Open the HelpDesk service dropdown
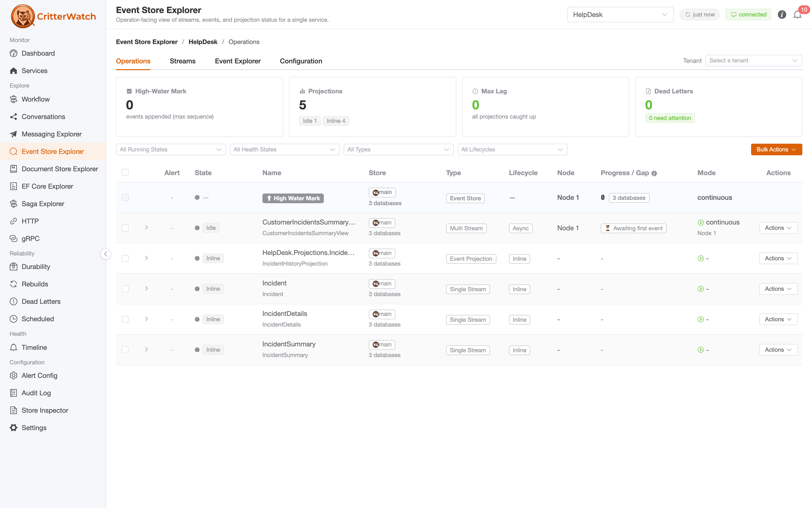This screenshot has width=812, height=508. [x=620, y=15]
